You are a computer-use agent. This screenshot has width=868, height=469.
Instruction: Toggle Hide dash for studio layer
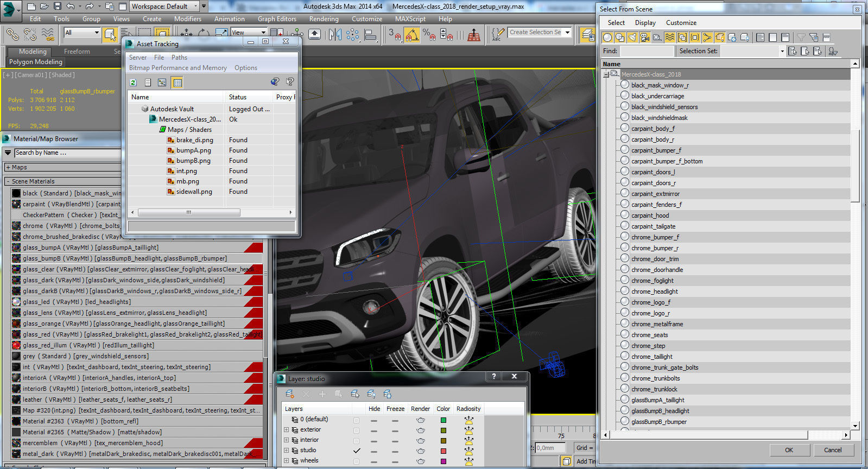[374, 451]
